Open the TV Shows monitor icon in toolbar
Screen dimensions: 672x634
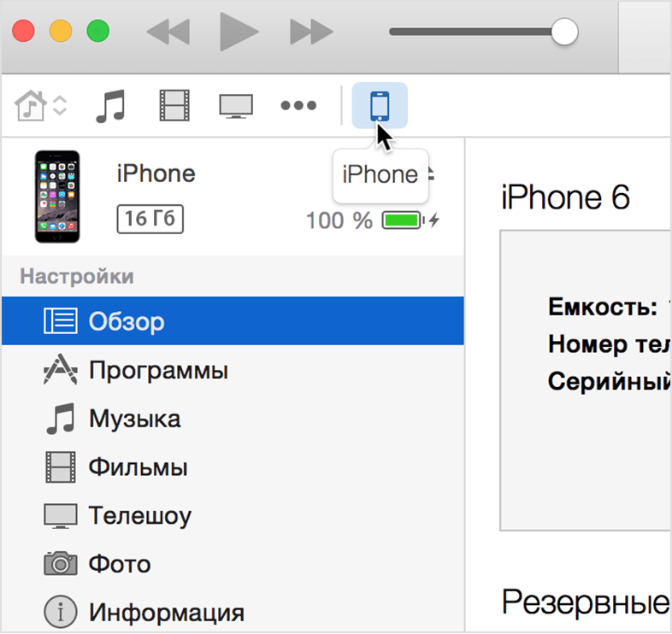tap(236, 106)
